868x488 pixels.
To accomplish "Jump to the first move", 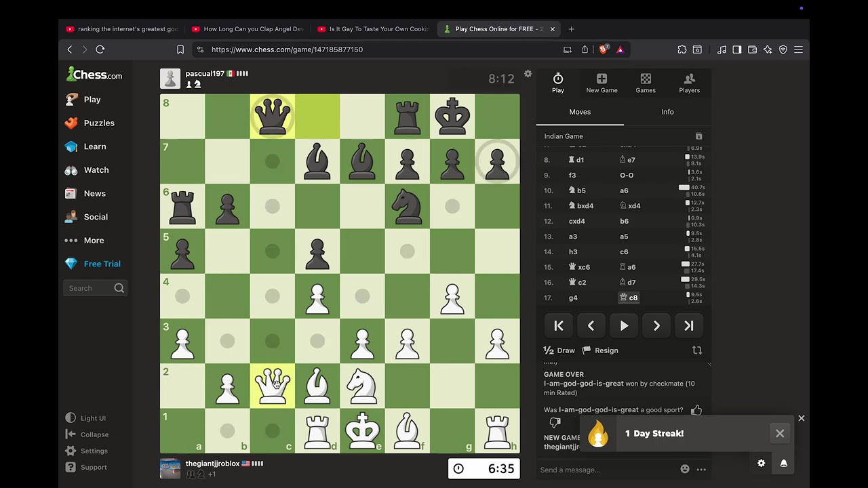I will (x=559, y=326).
